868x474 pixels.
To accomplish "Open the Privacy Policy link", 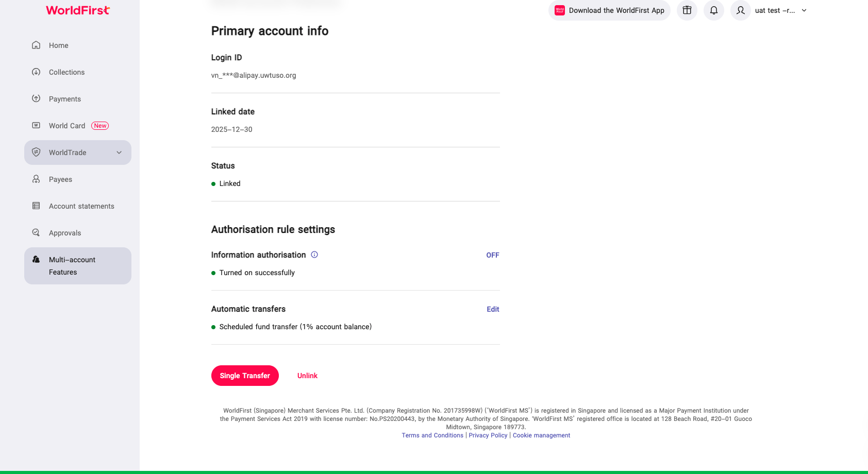I will (488, 435).
